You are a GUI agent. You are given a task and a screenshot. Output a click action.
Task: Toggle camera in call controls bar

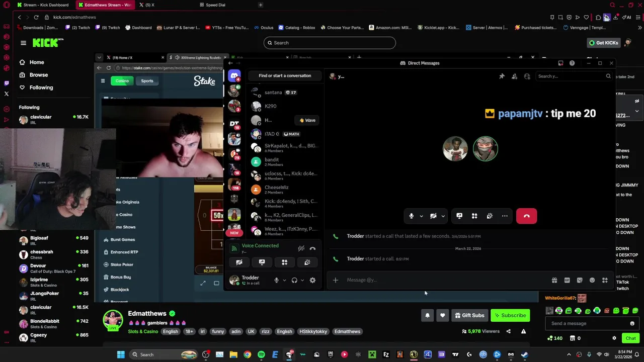tap(433, 216)
